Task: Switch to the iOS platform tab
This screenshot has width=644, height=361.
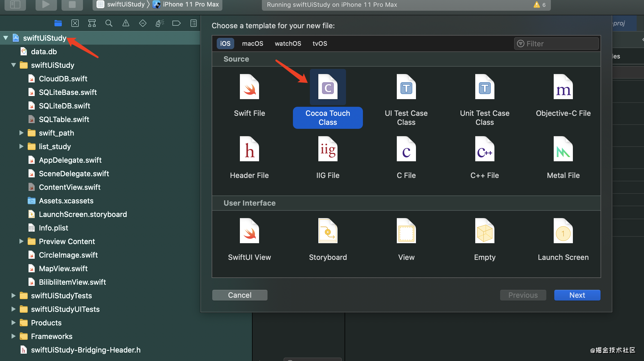Action: click(225, 44)
